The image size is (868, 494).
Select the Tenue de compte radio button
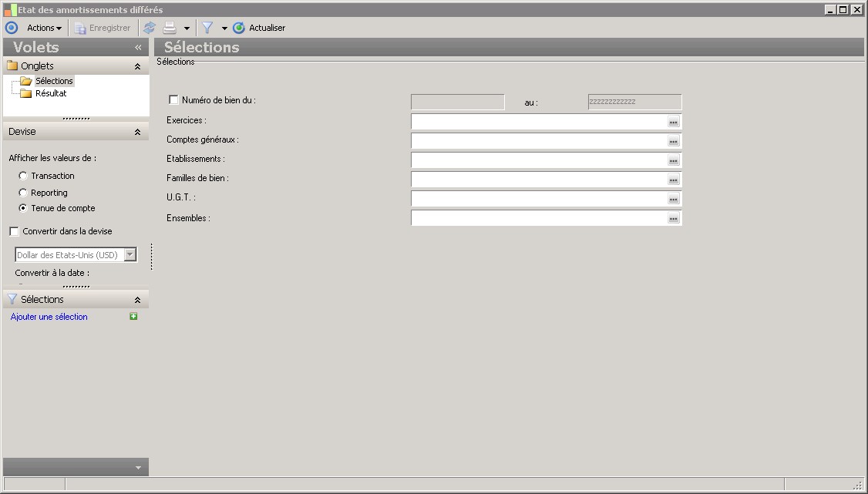click(22, 208)
